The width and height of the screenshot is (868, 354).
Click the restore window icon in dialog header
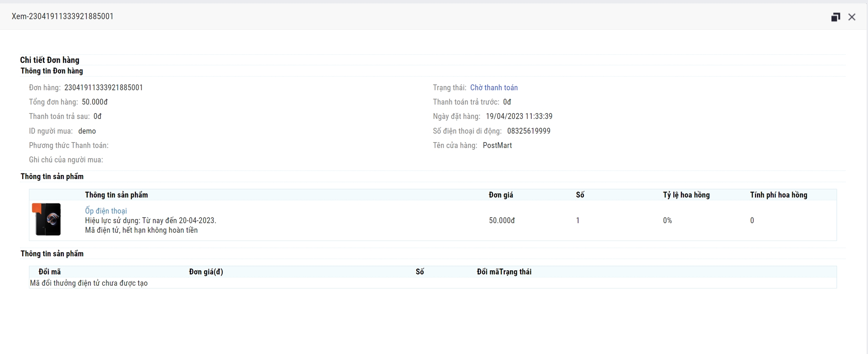click(835, 17)
